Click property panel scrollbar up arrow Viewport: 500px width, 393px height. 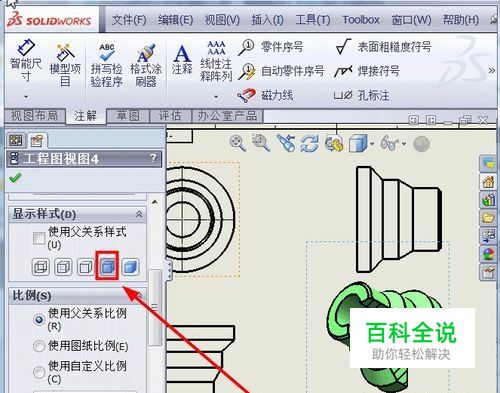(155, 202)
